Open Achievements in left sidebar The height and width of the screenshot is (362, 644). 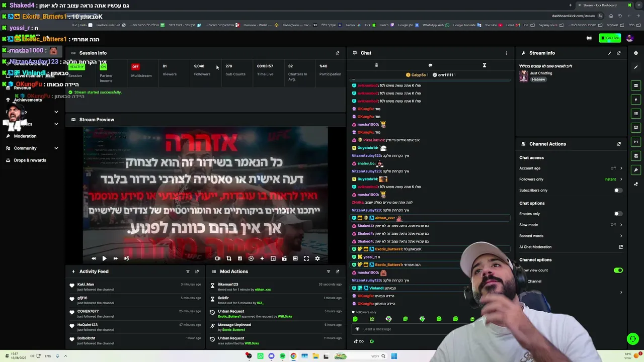pos(33,100)
